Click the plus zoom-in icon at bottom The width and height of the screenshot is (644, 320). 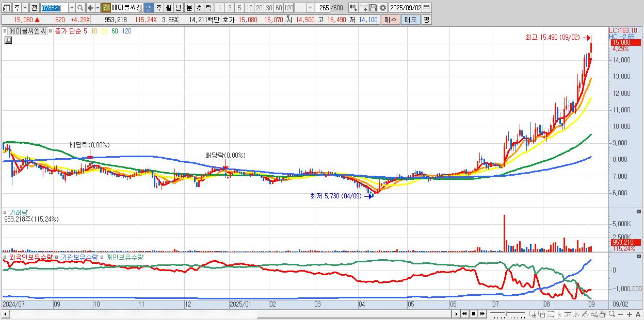coord(630,314)
